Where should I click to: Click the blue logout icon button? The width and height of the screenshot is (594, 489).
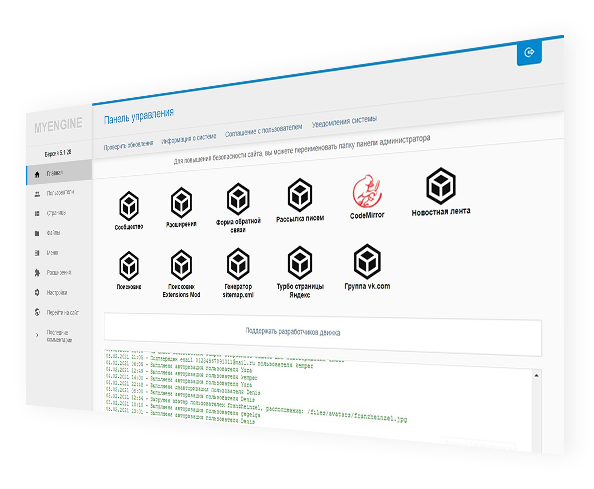[529, 52]
